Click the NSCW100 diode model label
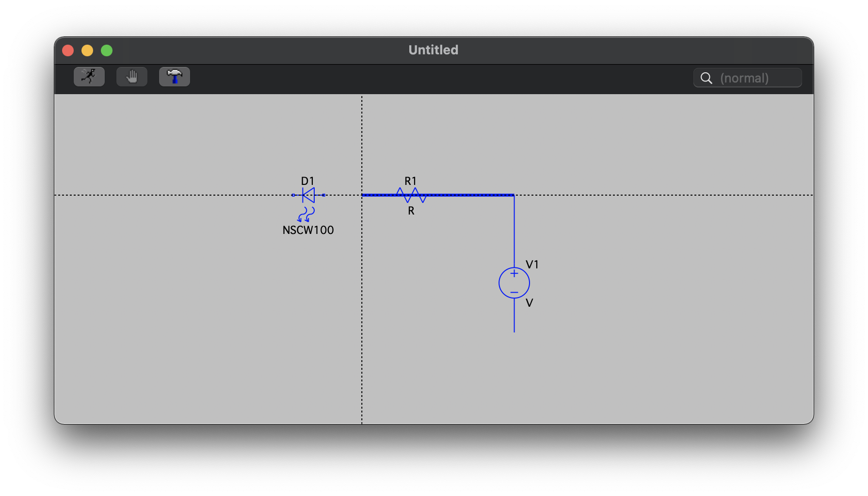868x496 pixels. (308, 230)
